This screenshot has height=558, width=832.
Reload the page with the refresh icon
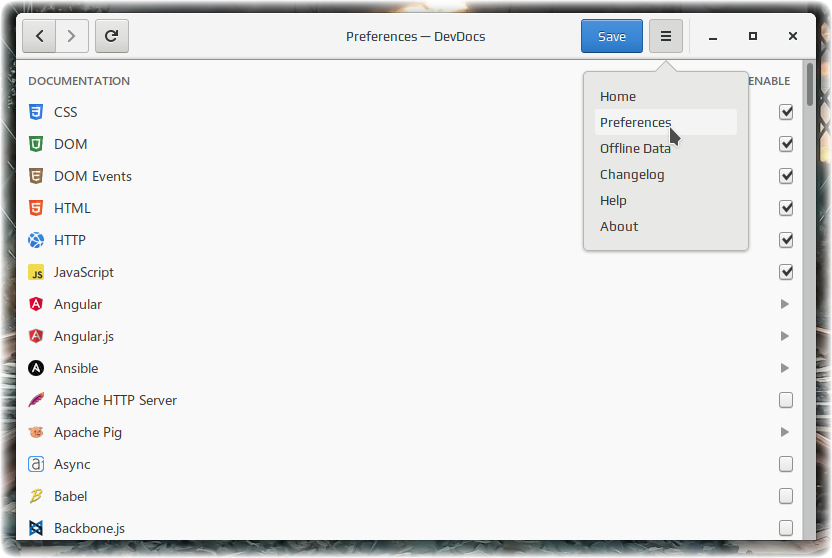coord(111,36)
